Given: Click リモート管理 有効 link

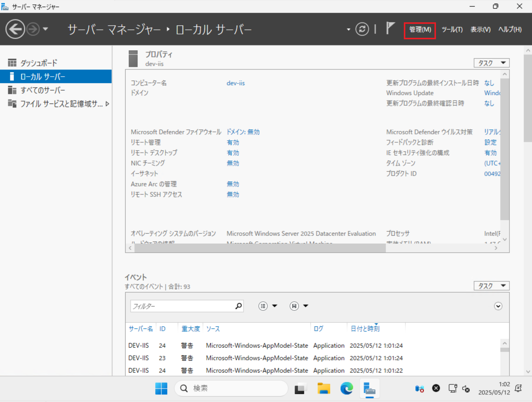Looking at the screenshot, I should click(x=233, y=142).
